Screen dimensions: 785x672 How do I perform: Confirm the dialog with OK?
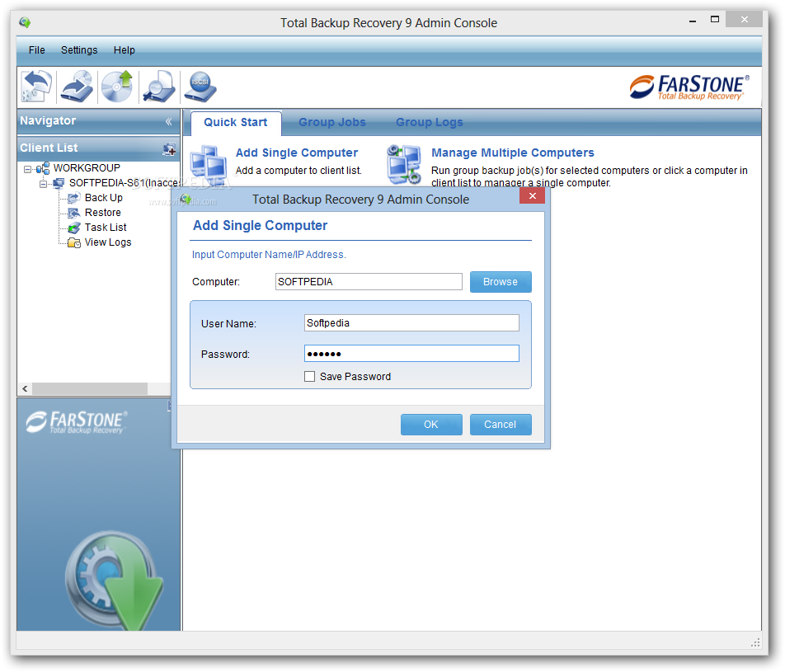click(x=431, y=425)
